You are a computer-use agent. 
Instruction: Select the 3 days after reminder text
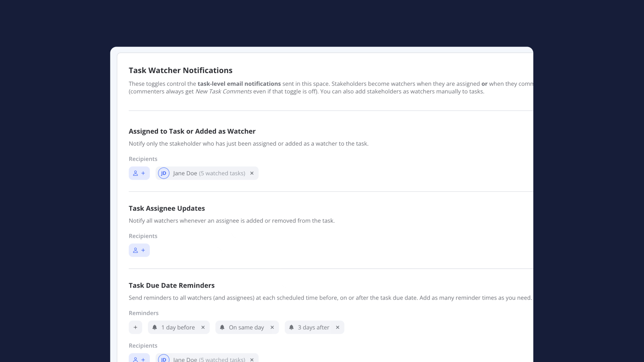[314, 327]
